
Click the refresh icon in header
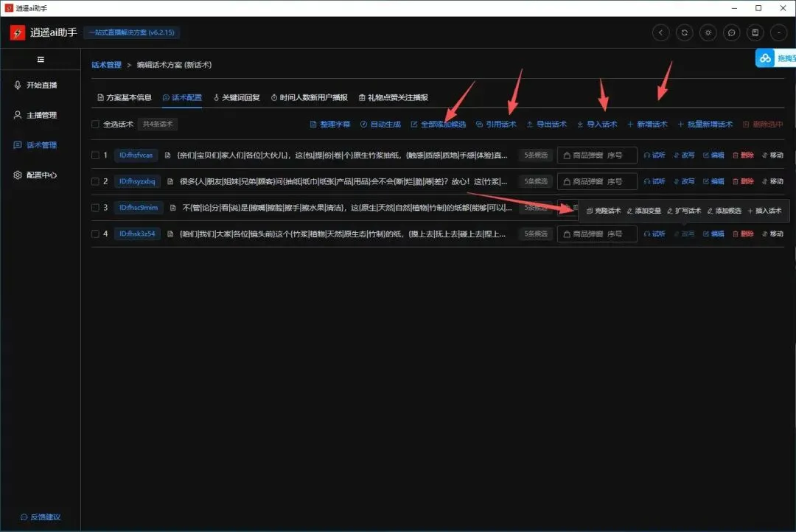684,32
